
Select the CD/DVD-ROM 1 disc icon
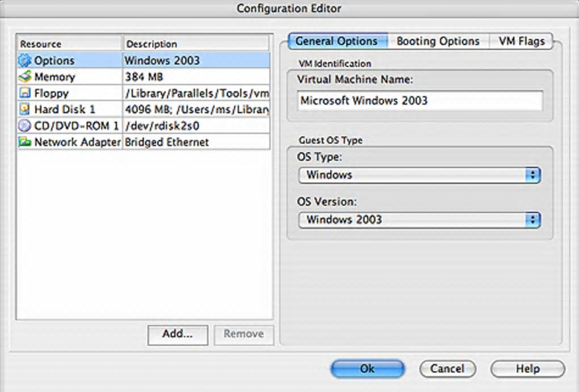tap(25, 125)
